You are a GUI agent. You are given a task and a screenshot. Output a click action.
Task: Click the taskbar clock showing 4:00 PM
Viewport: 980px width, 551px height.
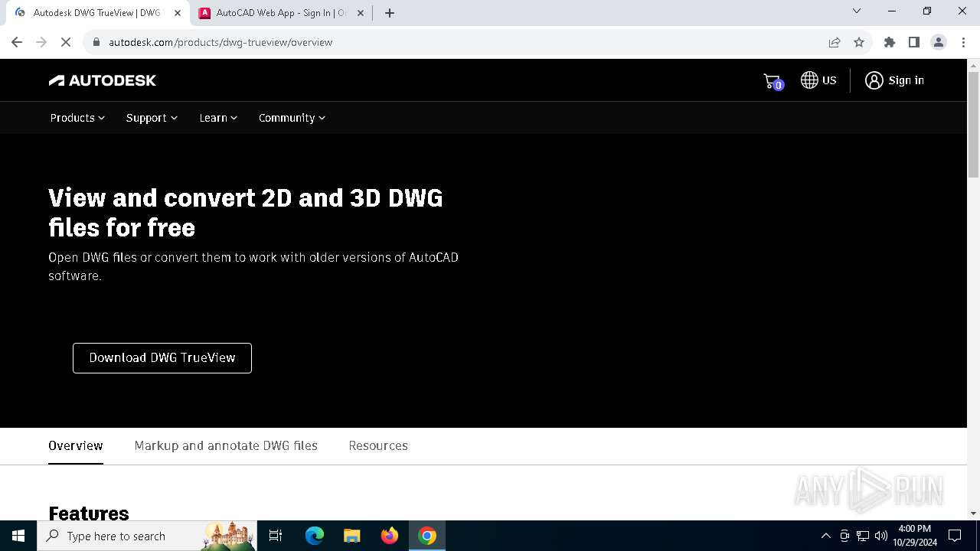[x=914, y=536]
